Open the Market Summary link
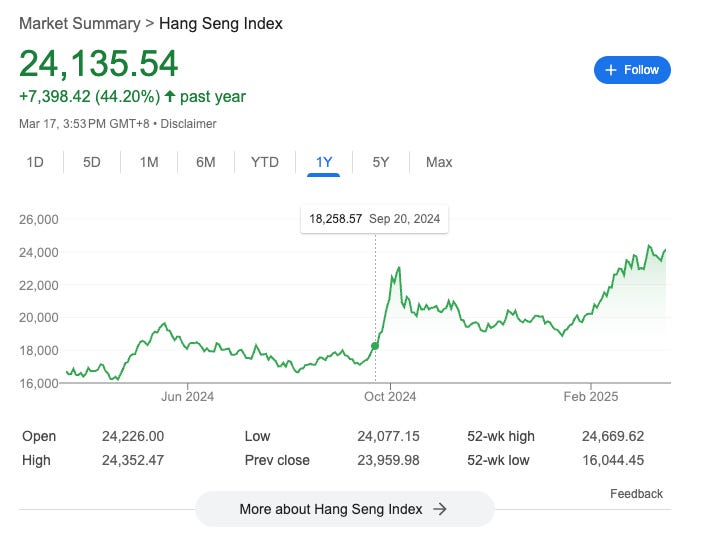The image size is (708, 548). coord(80,23)
